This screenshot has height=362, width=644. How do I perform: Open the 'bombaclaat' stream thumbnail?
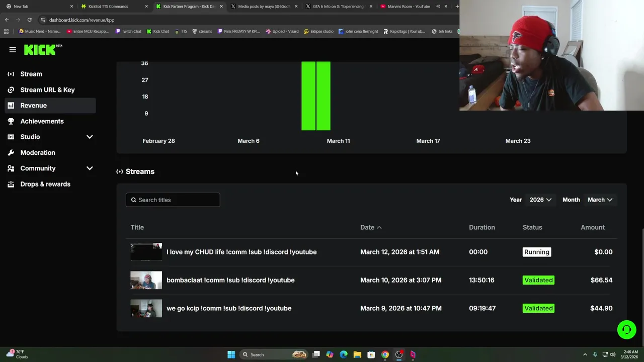coord(146,280)
